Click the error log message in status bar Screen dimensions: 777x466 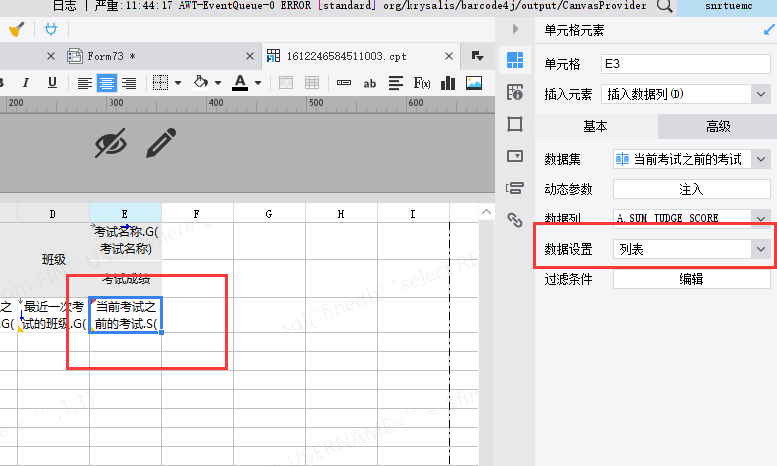[x=370, y=6]
